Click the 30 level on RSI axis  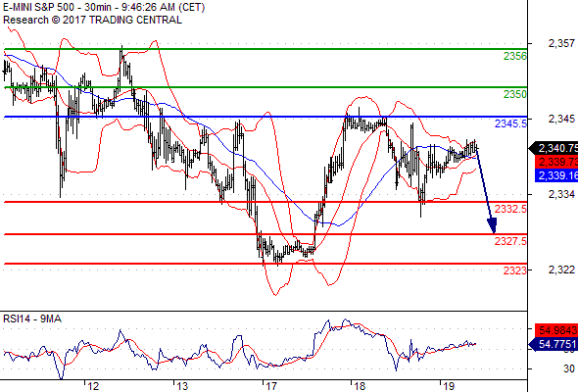[x=569, y=368]
